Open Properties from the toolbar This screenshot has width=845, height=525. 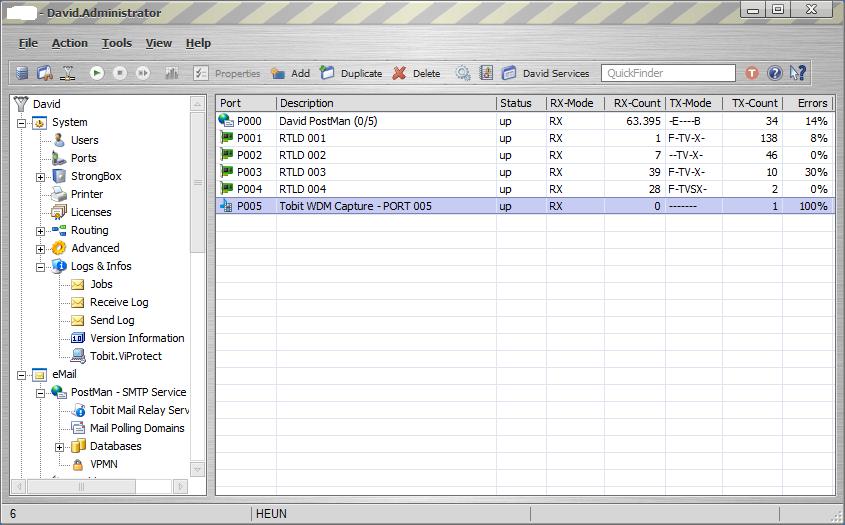pos(227,73)
